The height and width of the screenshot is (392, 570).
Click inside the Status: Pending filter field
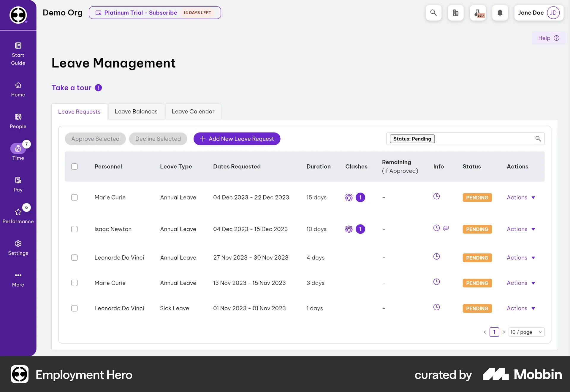[x=412, y=139]
